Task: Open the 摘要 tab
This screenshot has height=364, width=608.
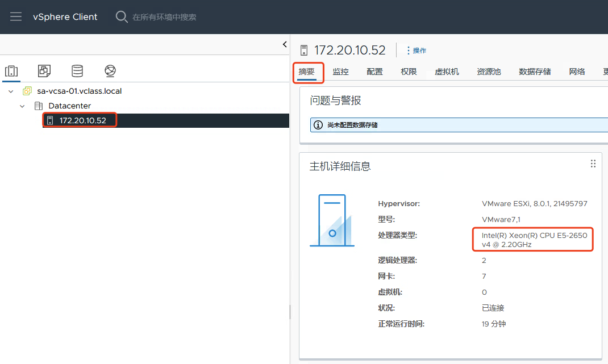Action: click(x=307, y=72)
